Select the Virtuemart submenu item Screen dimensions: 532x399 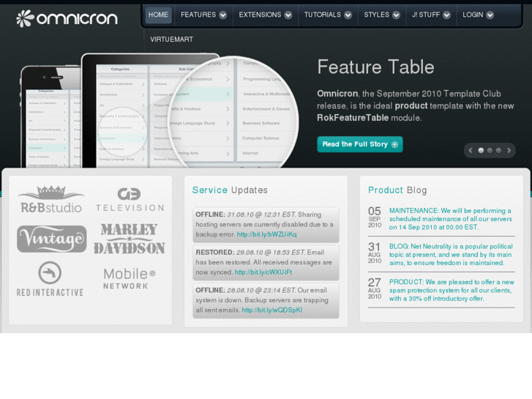coord(172,40)
